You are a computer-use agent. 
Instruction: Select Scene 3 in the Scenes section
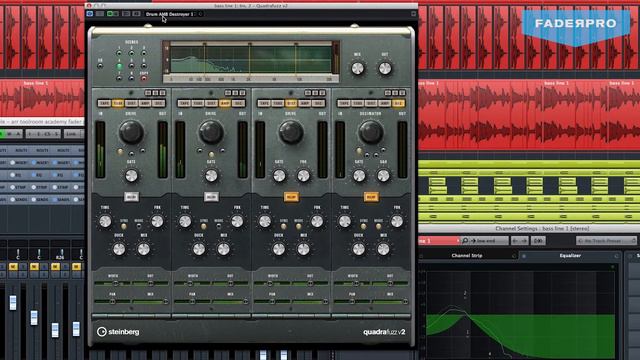(144, 53)
